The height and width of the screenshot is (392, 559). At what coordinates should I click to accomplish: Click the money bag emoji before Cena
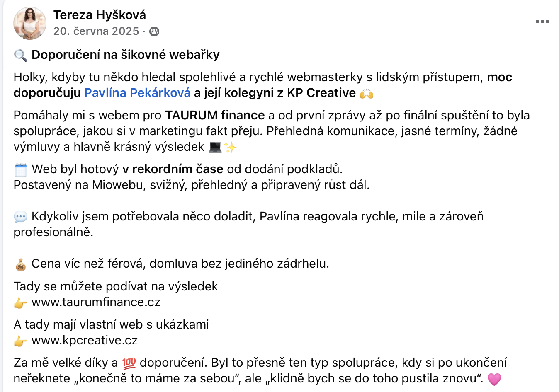click(21, 264)
